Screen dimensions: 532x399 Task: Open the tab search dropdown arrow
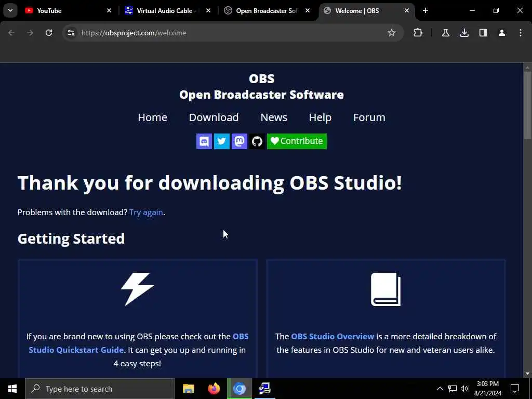coord(10,10)
